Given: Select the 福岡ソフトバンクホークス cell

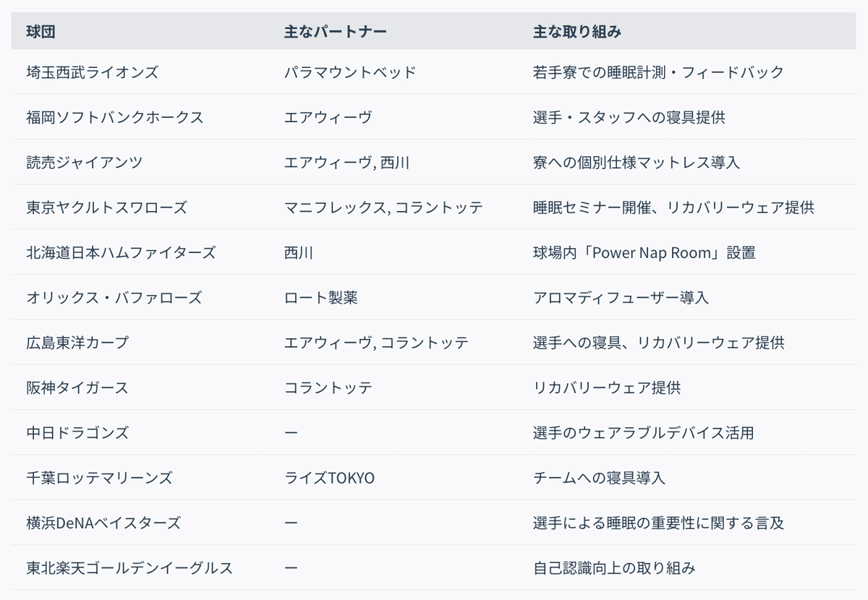Looking at the screenshot, I should pos(115,117).
